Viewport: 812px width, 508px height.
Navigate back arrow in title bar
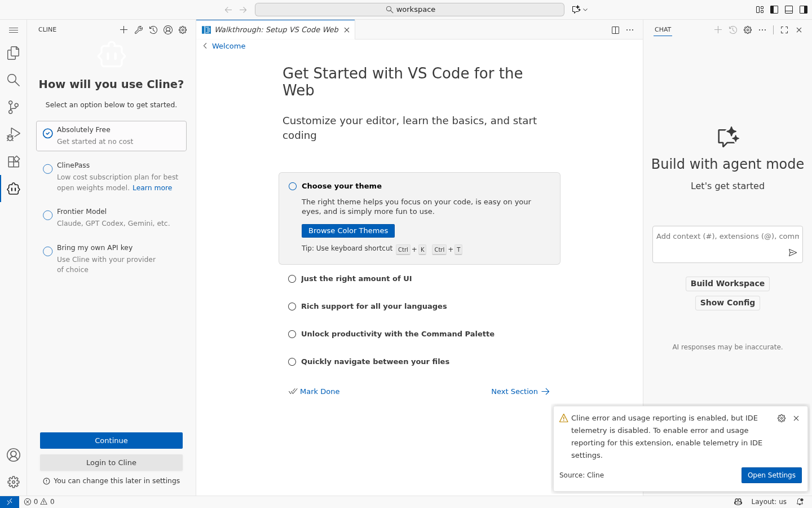tap(228, 10)
